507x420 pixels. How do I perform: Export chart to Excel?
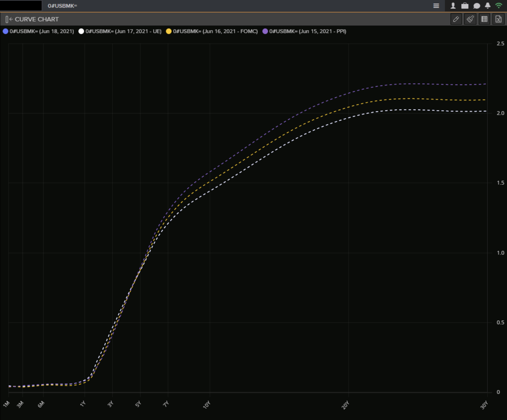[x=498, y=19]
